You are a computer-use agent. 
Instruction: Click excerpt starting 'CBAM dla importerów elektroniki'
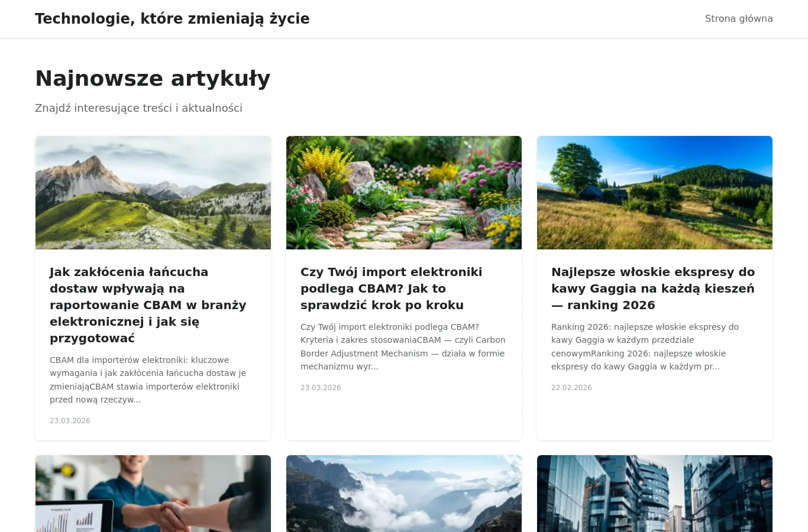(x=148, y=380)
